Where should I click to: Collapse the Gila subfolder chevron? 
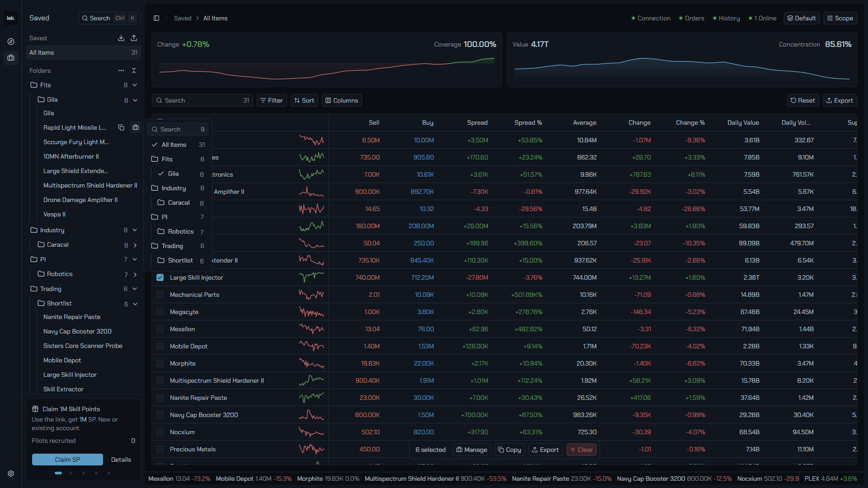pyautogui.click(x=135, y=100)
